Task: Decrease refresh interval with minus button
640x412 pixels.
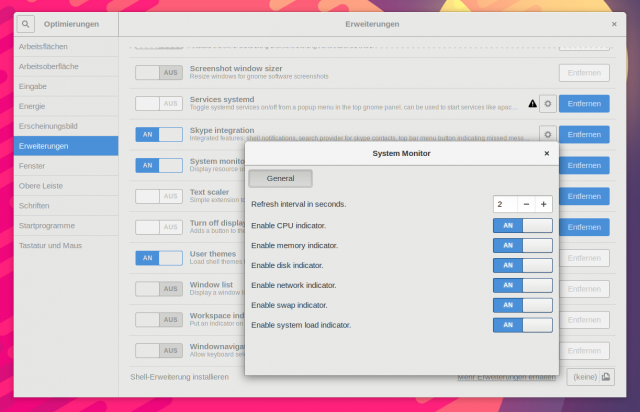Action: [x=526, y=204]
